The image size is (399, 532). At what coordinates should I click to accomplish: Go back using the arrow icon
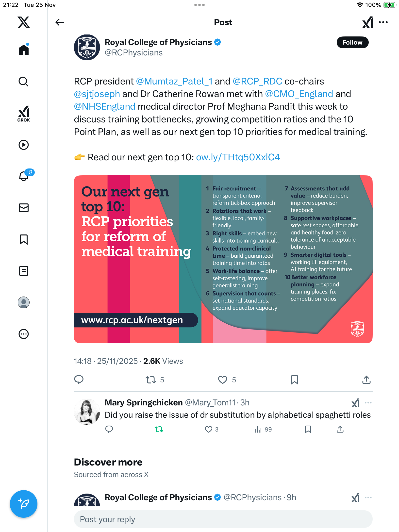click(x=60, y=22)
